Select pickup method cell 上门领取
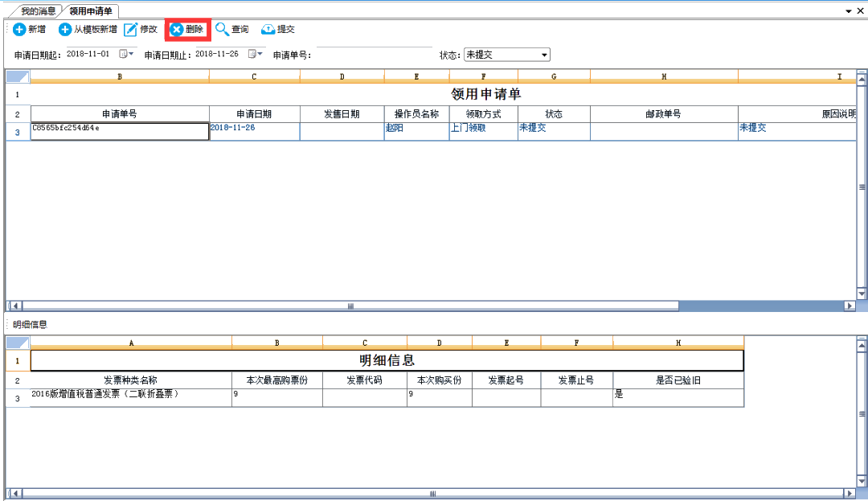Image resolution: width=868 pixels, height=501 pixels. [483, 132]
